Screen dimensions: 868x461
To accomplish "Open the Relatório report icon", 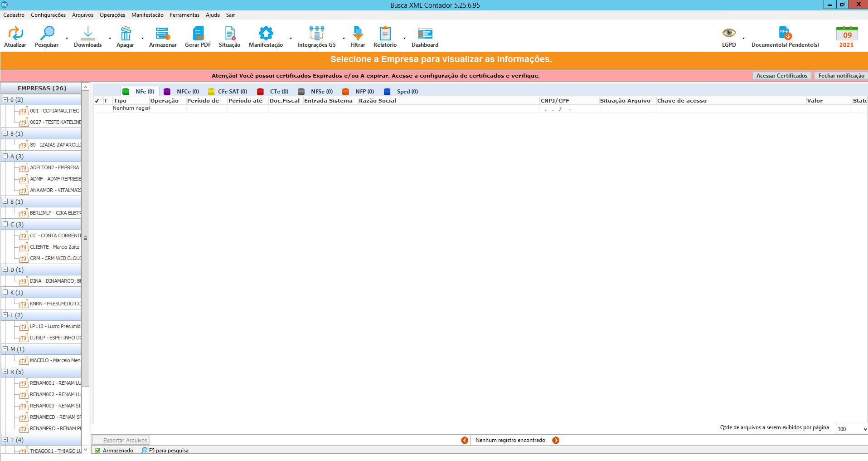I will tap(385, 33).
